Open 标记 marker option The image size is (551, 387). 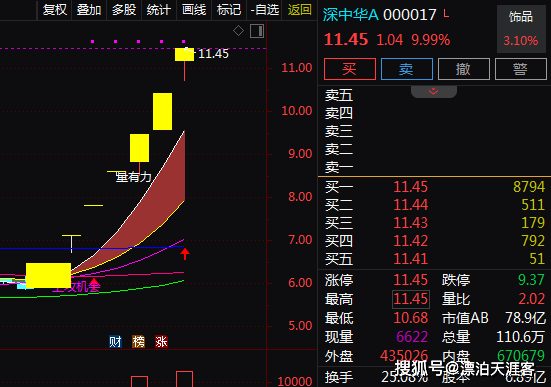tap(229, 10)
